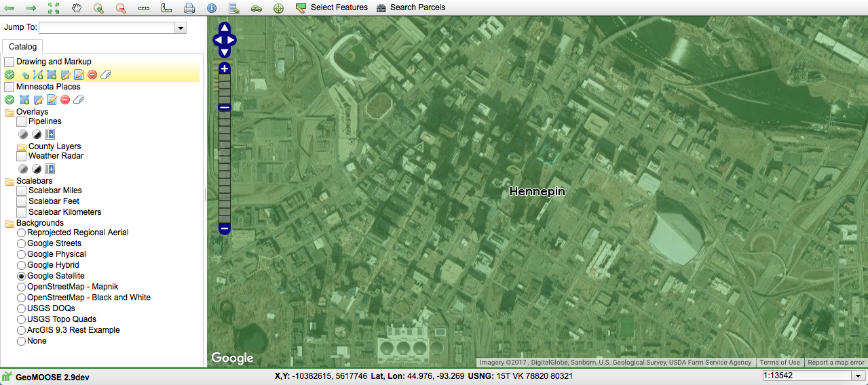This screenshot has width=868, height=385.
Task: Click the green target locate icon
Action: (x=279, y=7)
